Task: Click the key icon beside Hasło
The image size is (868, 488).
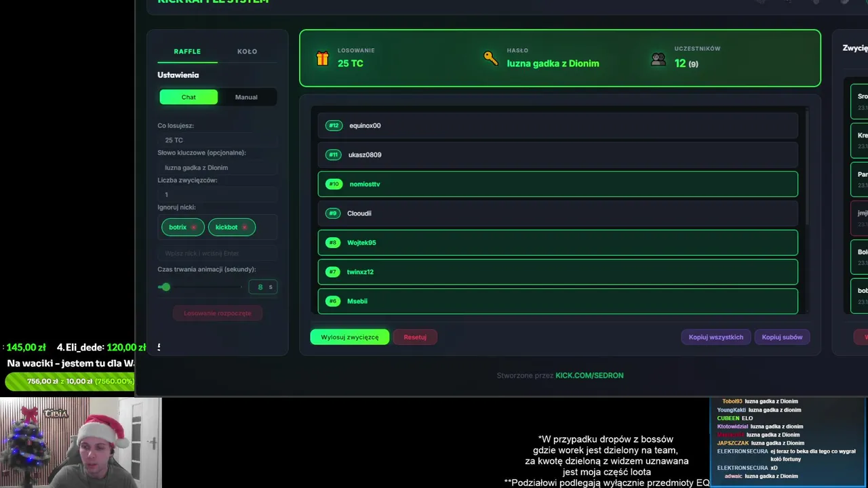Action: pos(490,58)
